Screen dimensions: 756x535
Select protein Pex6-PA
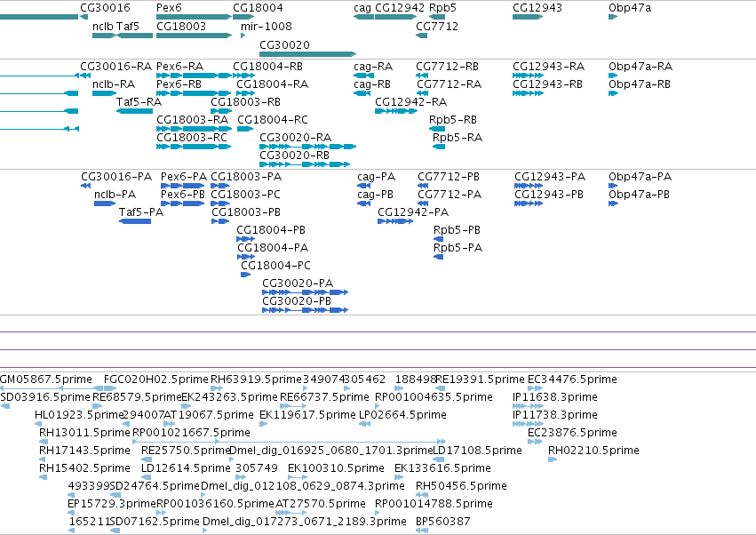(184, 177)
